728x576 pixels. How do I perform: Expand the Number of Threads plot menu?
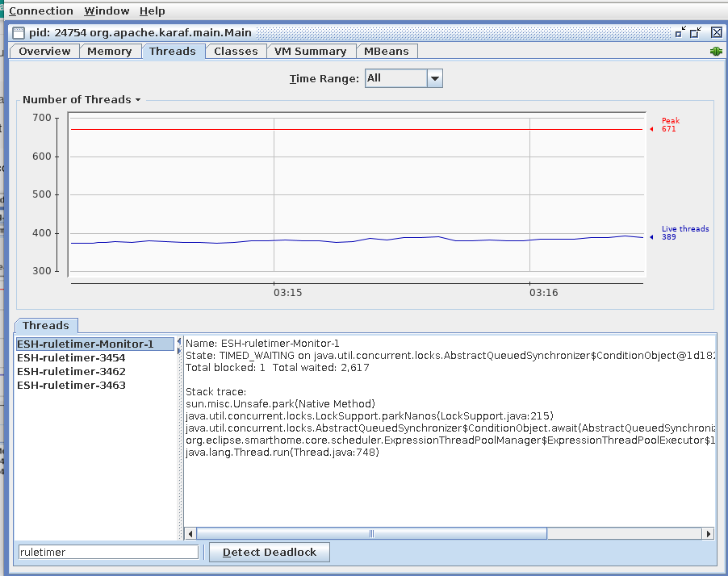[x=138, y=100]
